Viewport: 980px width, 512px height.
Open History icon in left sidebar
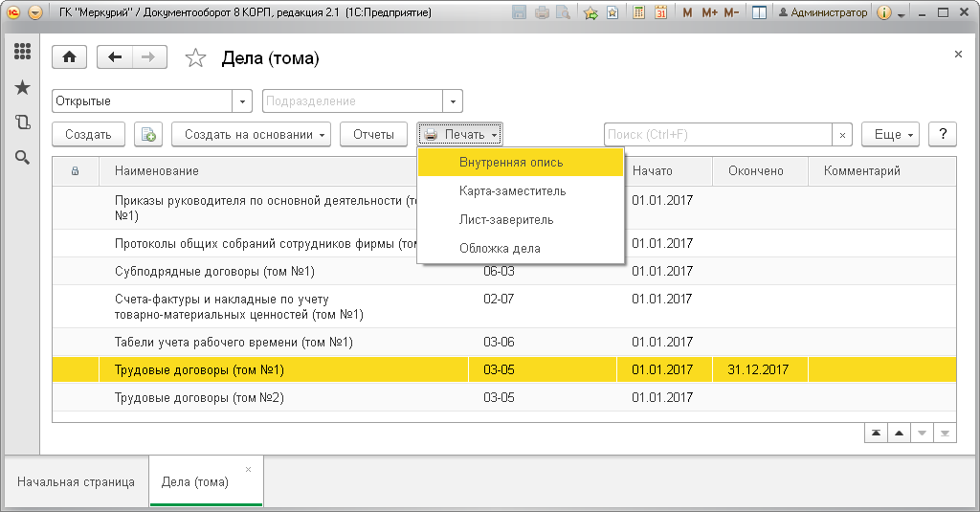click(23, 122)
